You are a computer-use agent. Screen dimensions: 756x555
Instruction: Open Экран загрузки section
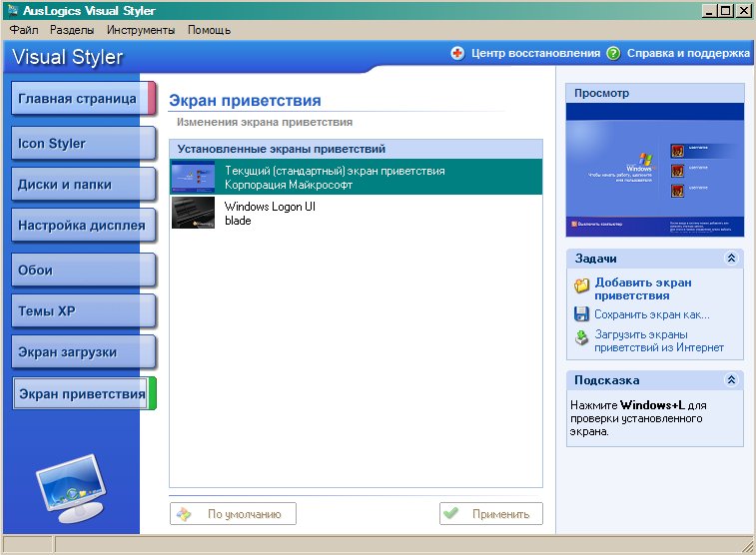pos(84,351)
